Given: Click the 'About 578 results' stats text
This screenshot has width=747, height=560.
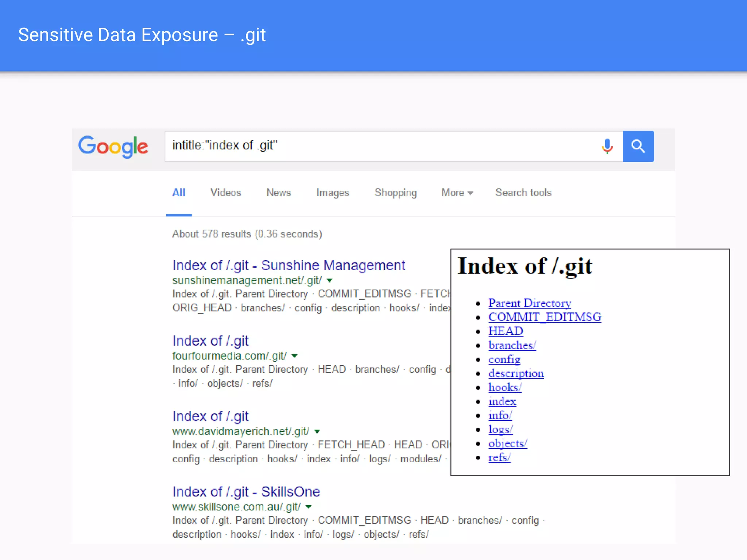Looking at the screenshot, I should (x=247, y=234).
